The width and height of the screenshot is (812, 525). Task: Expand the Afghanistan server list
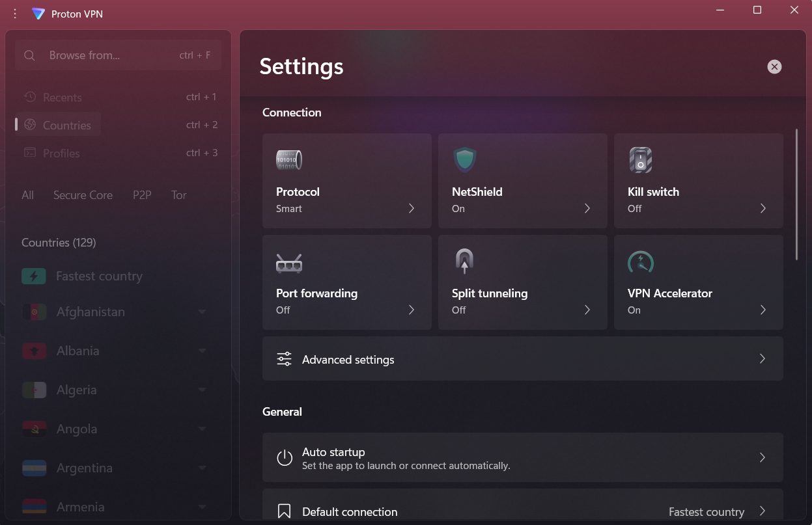coord(202,312)
